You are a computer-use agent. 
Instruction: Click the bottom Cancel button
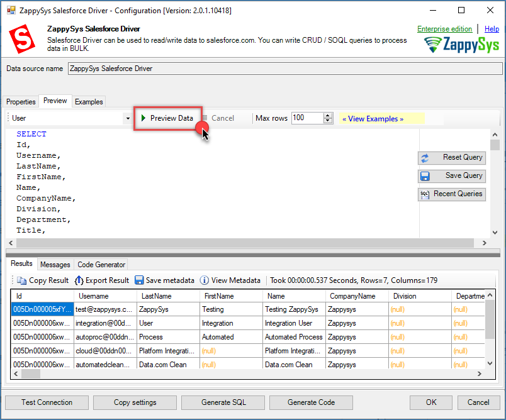[478, 402]
